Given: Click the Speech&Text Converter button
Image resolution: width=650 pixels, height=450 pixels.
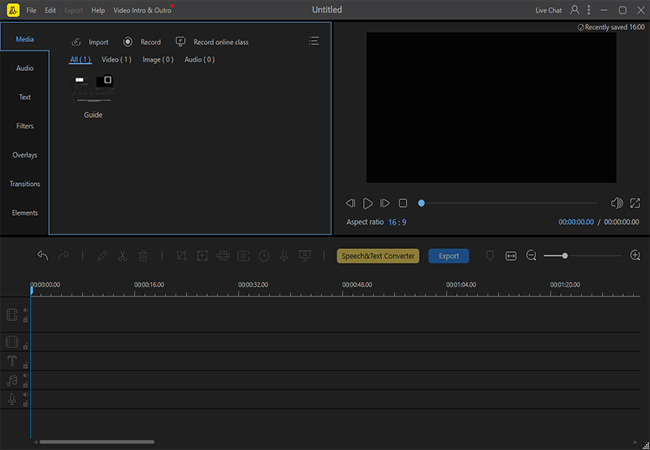Looking at the screenshot, I should (378, 256).
